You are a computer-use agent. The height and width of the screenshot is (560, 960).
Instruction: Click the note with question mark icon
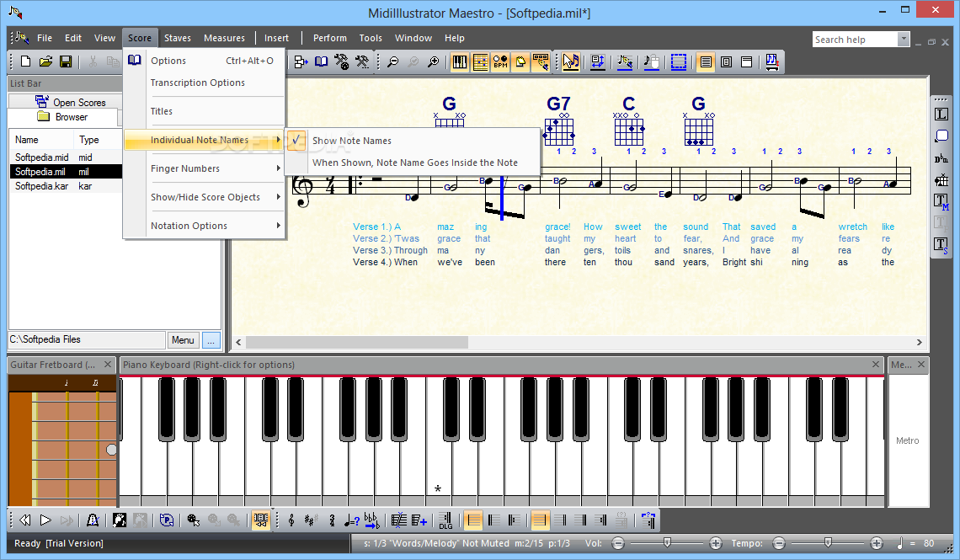coord(351,520)
